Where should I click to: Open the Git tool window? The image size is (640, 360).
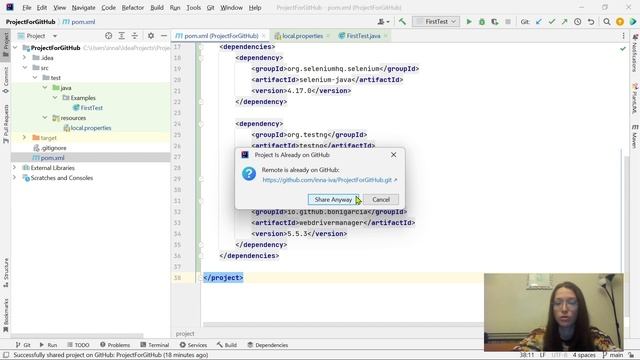[x=23, y=345]
